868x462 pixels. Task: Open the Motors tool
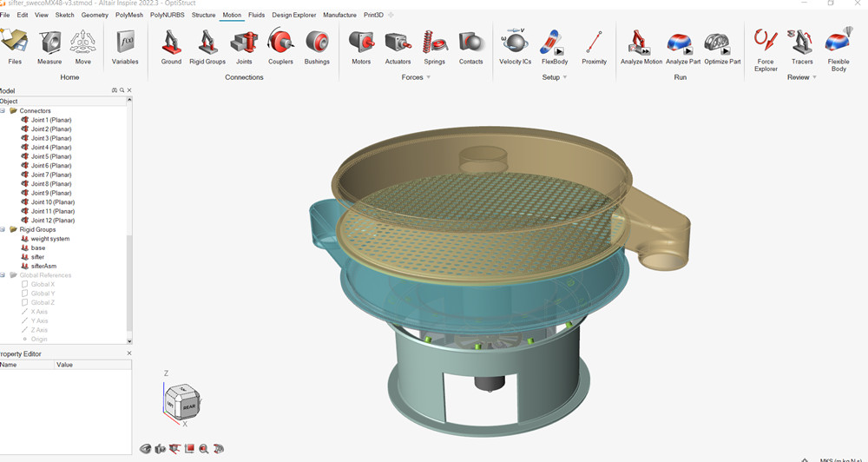click(x=361, y=43)
